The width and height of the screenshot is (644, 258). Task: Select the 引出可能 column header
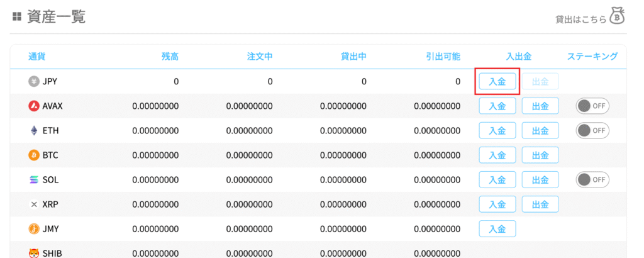(x=443, y=57)
